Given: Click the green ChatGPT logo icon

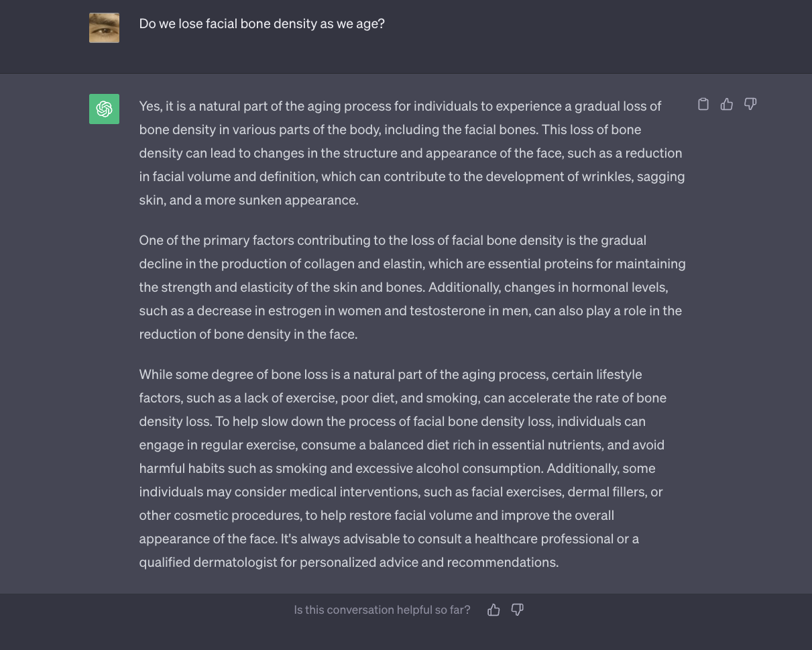Looking at the screenshot, I should click(104, 109).
